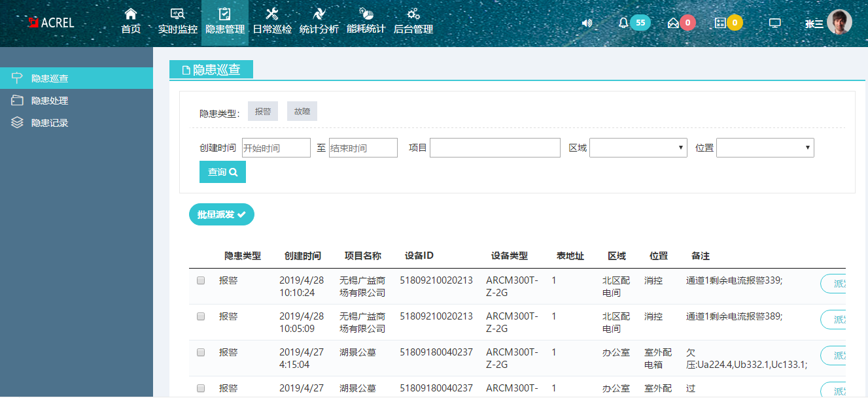This screenshot has width=868, height=398.
Task: Filter by 故障 hazard type
Action: coord(302,112)
